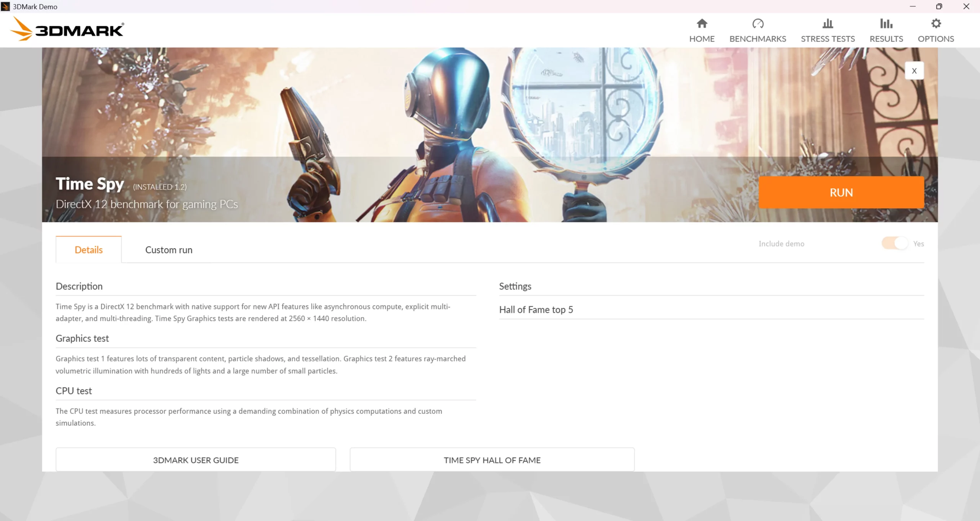The width and height of the screenshot is (980, 521).
Task: Open the 3DMark User Guide
Action: coord(196,460)
